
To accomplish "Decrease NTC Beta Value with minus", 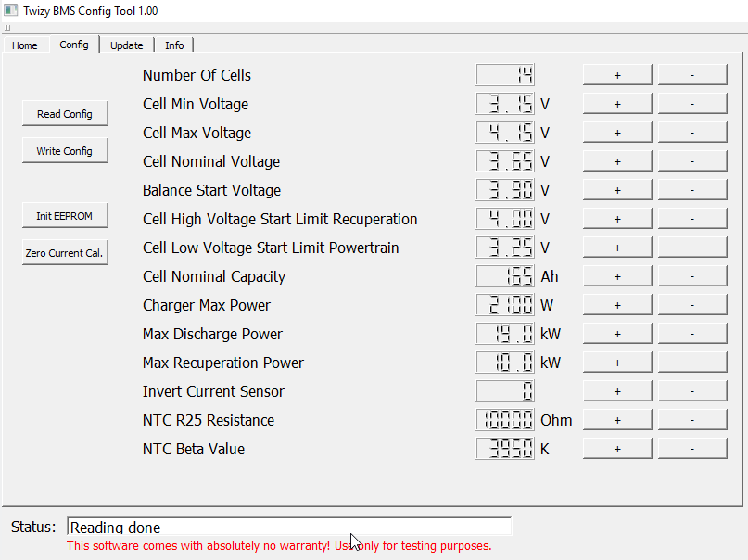I will pyautogui.click(x=692, y=449).
